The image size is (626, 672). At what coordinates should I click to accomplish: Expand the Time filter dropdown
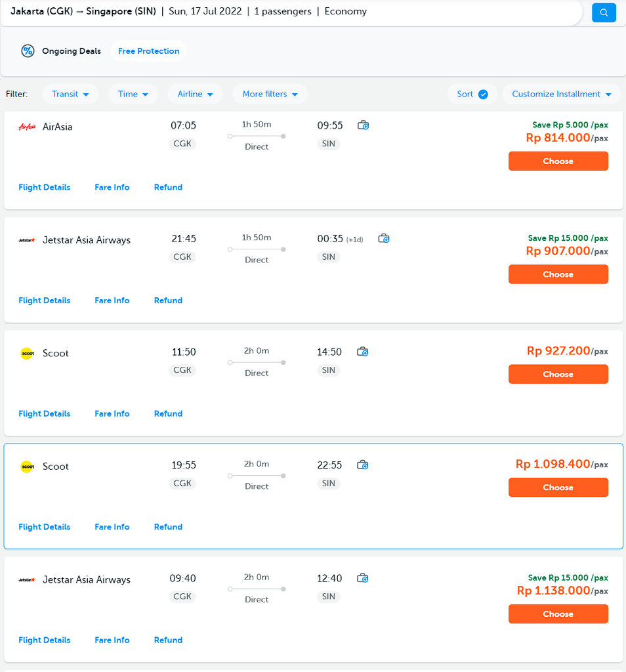click(x=133, y=94)
